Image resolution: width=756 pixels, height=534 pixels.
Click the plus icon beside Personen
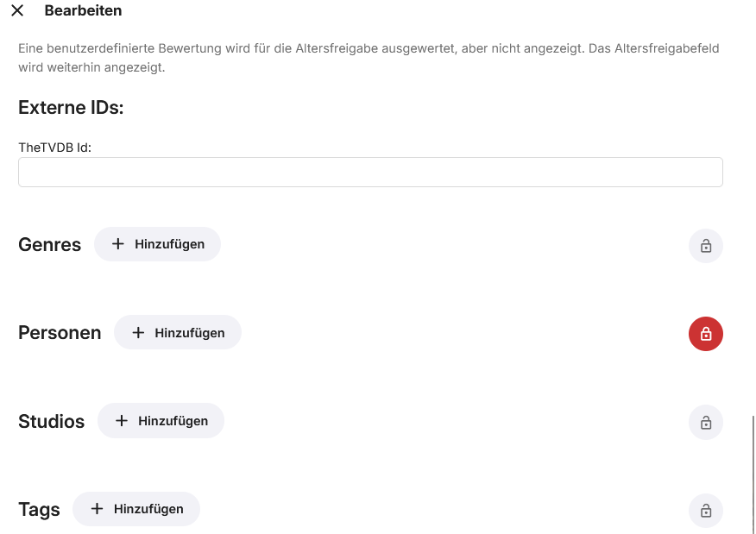[x=138, y=332]
